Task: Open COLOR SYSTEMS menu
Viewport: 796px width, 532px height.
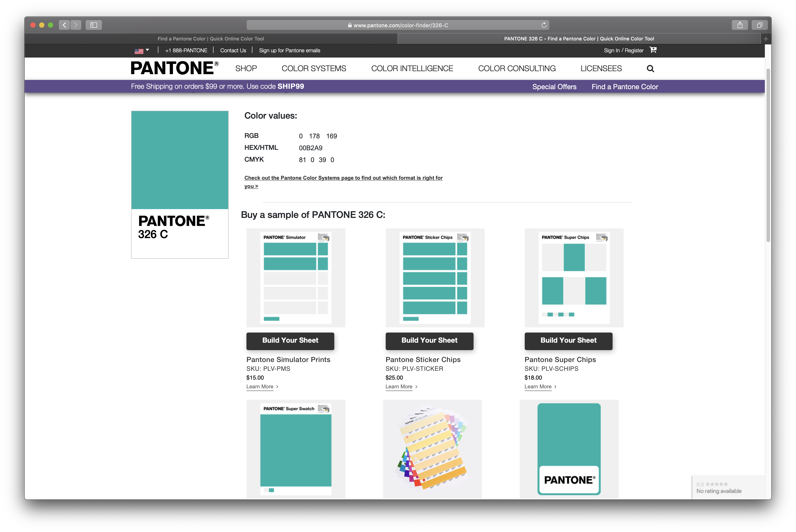Action: [x=314, y=69]
